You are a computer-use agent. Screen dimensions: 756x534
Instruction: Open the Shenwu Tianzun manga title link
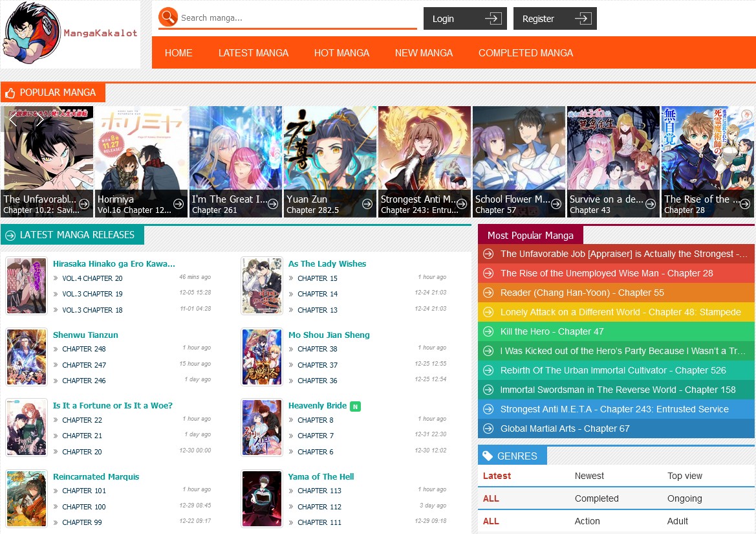pyautogui.click(x=85, y=335)
